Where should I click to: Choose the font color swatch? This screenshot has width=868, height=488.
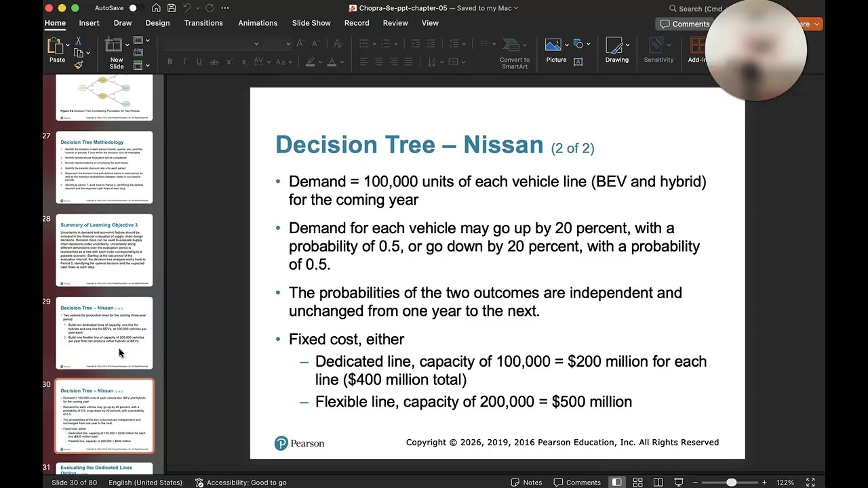pyautogui.click(x=332, y=62)
